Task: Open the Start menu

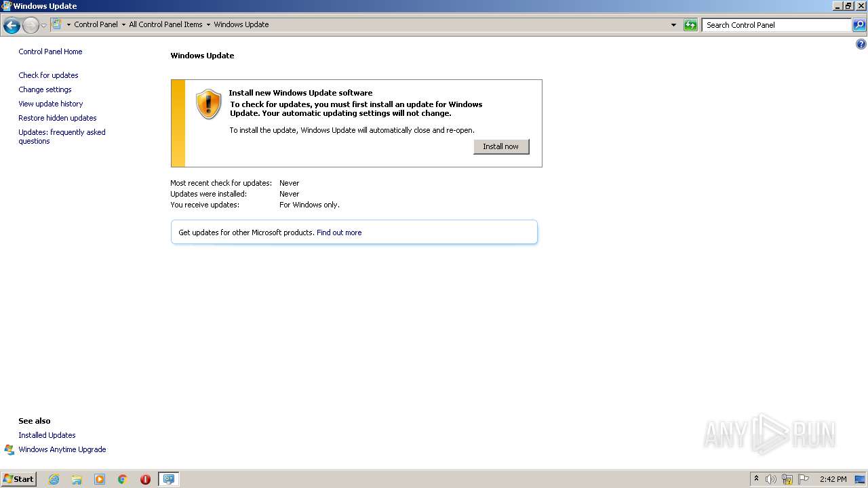Action: click(18, 479)
